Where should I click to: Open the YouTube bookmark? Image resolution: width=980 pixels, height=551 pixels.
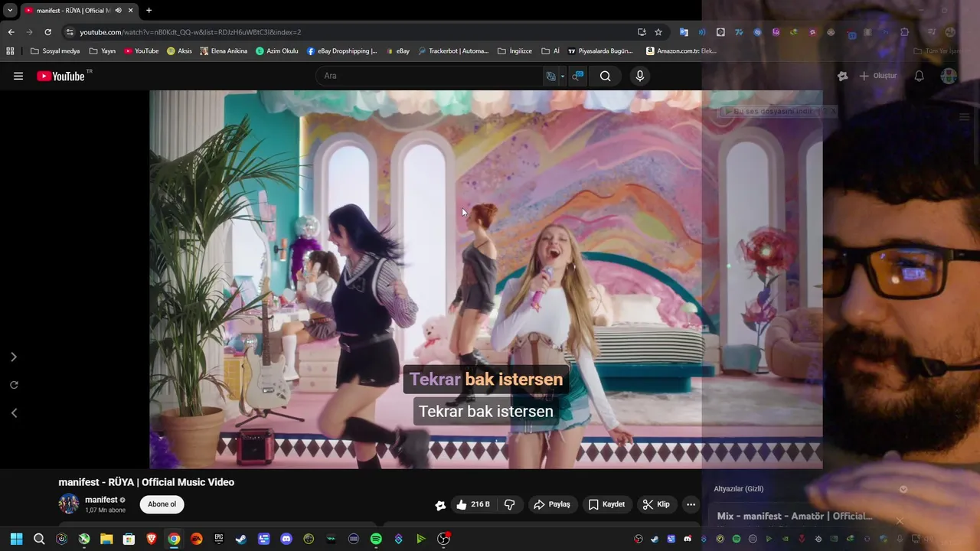click(x=142, y=51)
